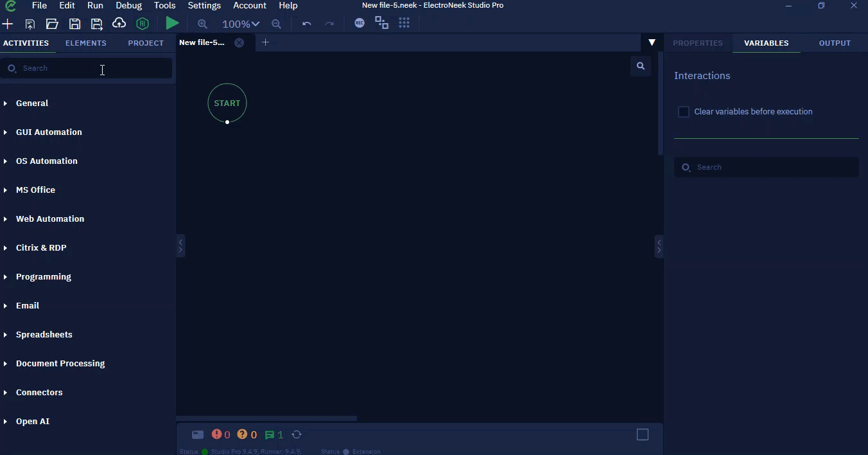Image resolution: width=868 pixels, height=455 pixels.
Task: Click the element selector squares icon
Action: [x=381, y=23]
